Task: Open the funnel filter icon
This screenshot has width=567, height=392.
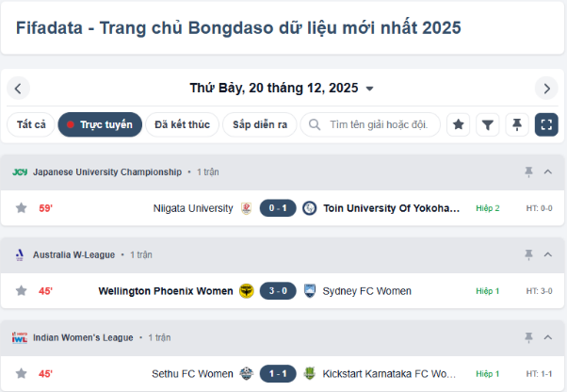Action: [487, 124]
